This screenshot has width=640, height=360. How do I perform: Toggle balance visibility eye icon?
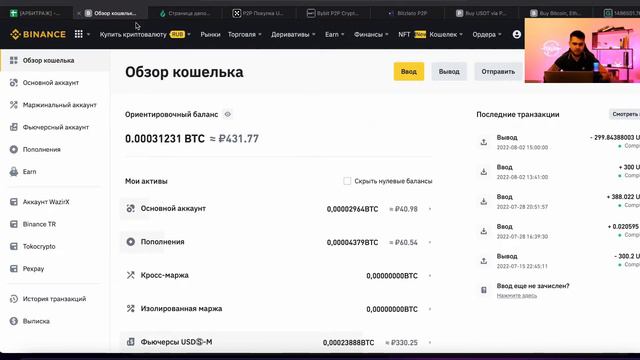[x=228, y=114]
